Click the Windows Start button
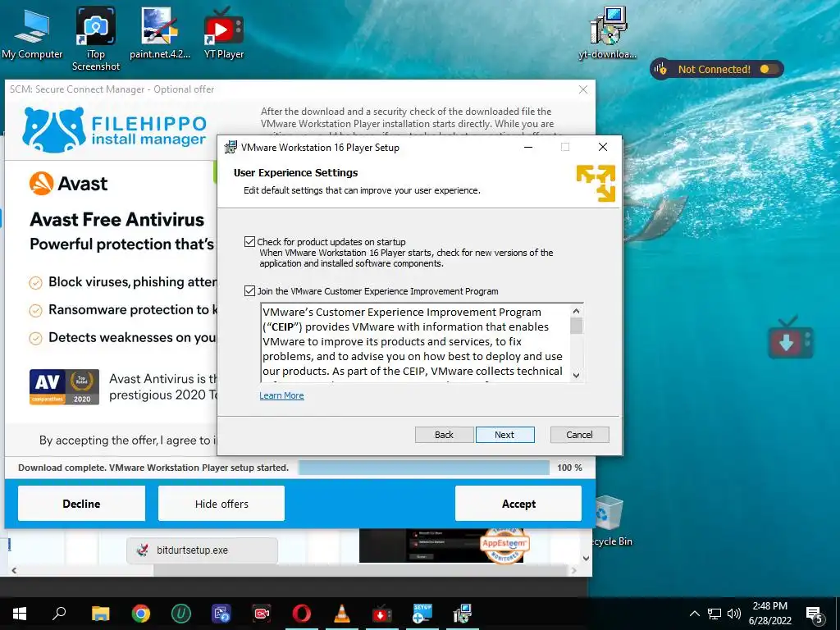Image resolution: width=840 pixels, height=630 pixels. [20, 614]
